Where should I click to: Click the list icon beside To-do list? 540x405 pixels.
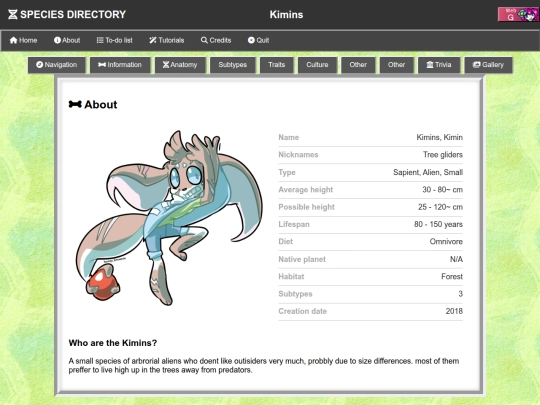click(100, 40)
